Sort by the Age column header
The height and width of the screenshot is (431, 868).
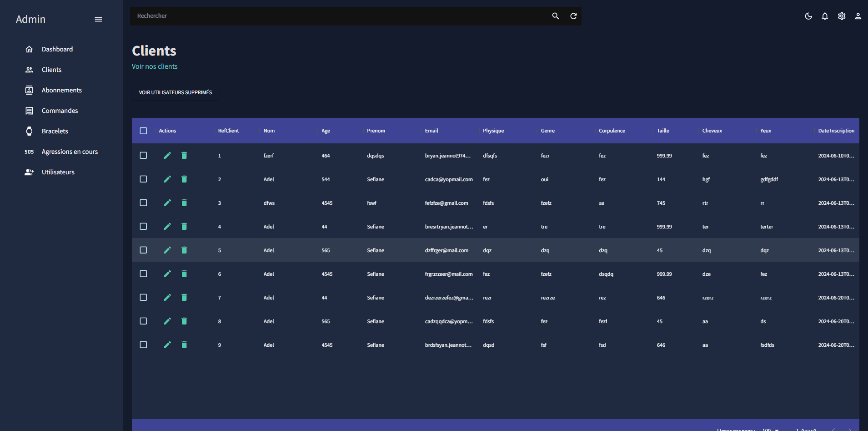tap(326, 131)
